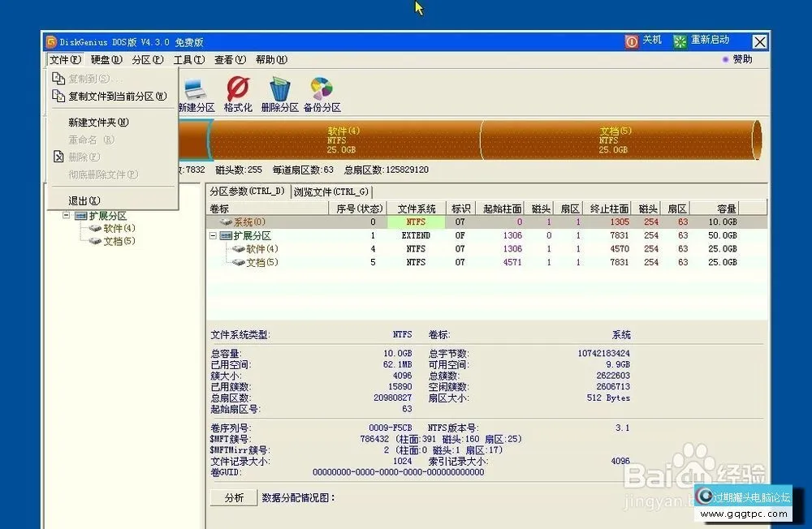Open the 工具 (Tools) menu
The width and height of the screenshot is (812, 529).
191,59
